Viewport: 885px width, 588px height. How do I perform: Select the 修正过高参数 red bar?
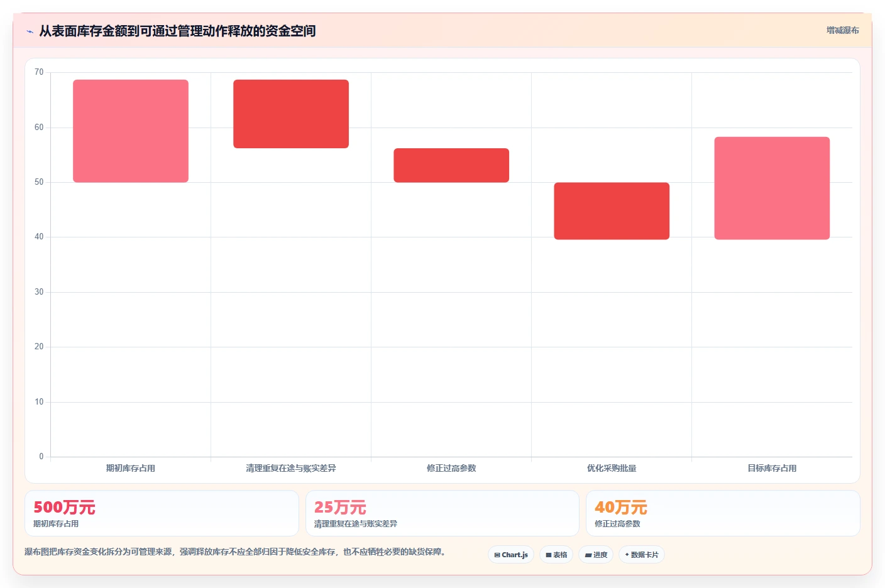point(451,165)
